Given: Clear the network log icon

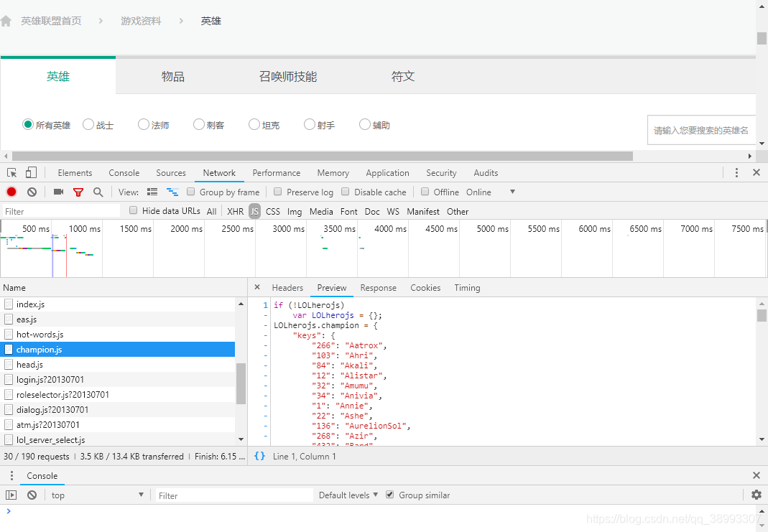Looking at the screenshot, I should (32, 192).
